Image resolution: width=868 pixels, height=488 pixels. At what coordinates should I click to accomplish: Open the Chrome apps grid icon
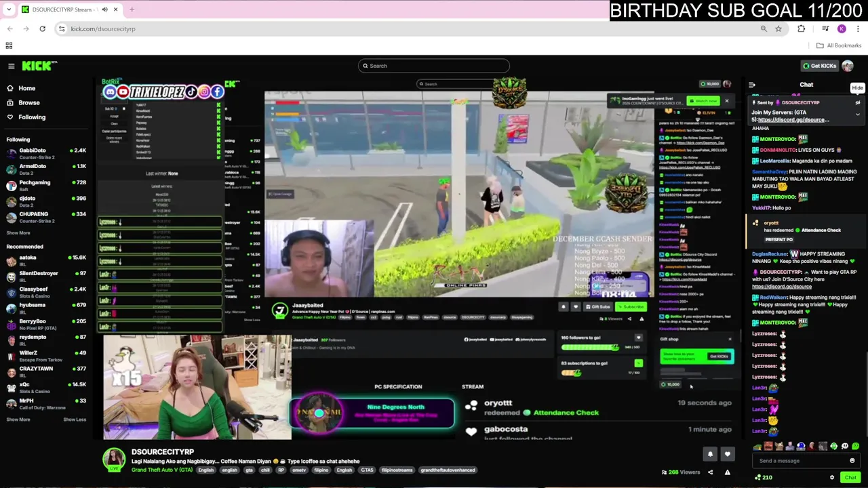(x=9, y=45)
